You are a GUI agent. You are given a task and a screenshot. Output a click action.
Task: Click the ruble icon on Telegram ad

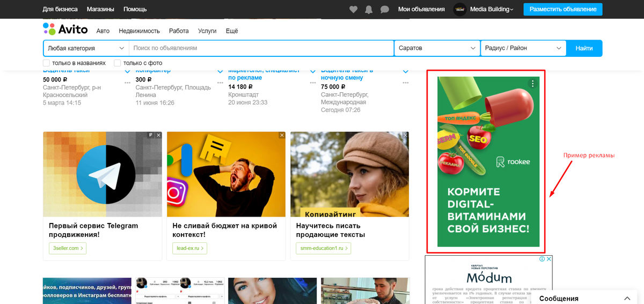pyautogui.click(x=151, y=135)
